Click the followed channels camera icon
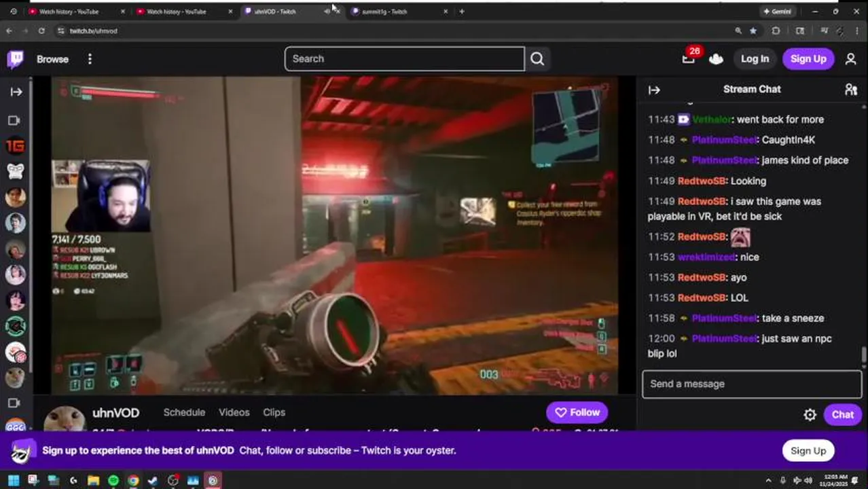Viewport: 868px width, 489px height. pos(14,121)
